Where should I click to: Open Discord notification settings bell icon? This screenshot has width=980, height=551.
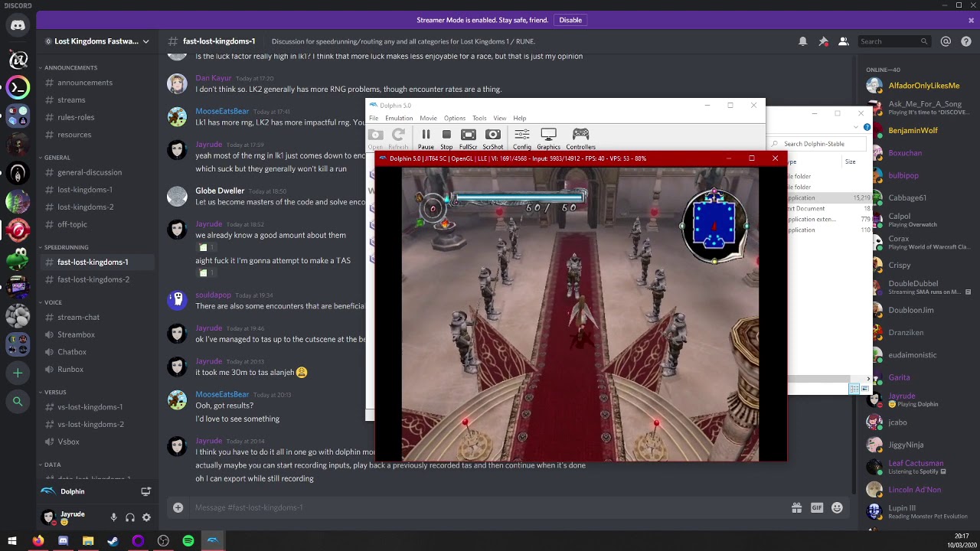point(802,41)
